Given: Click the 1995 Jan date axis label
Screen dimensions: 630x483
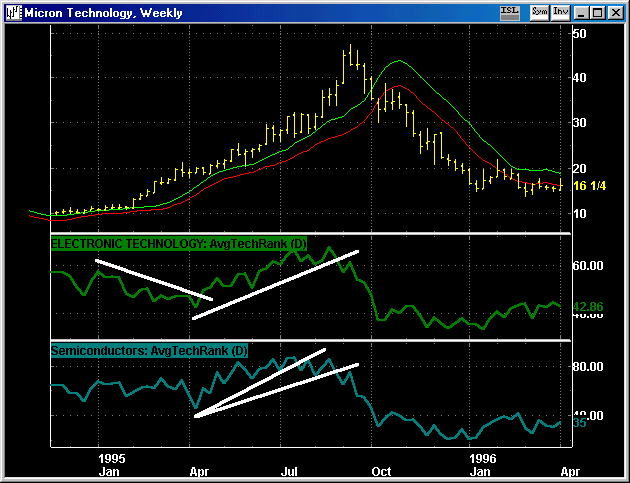Looking at the screenshot, I should pyautogui.click(x=111, y=465).
